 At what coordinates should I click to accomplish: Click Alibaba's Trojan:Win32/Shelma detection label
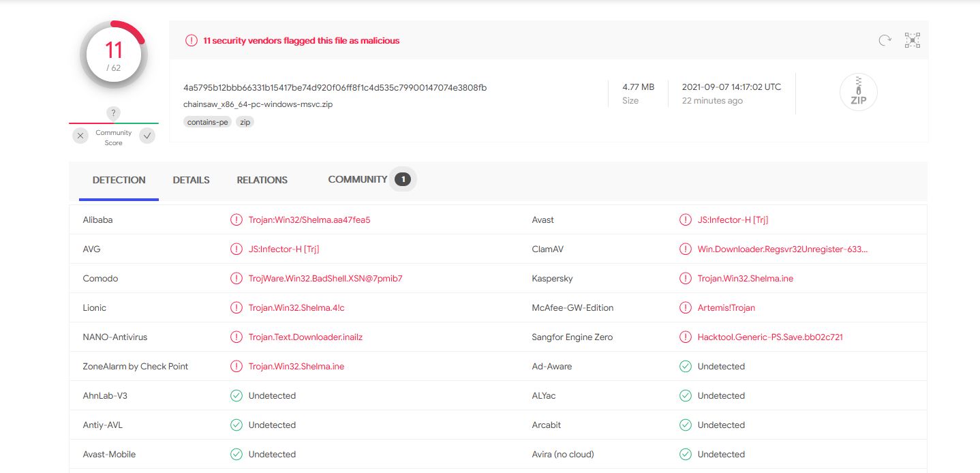309,220
